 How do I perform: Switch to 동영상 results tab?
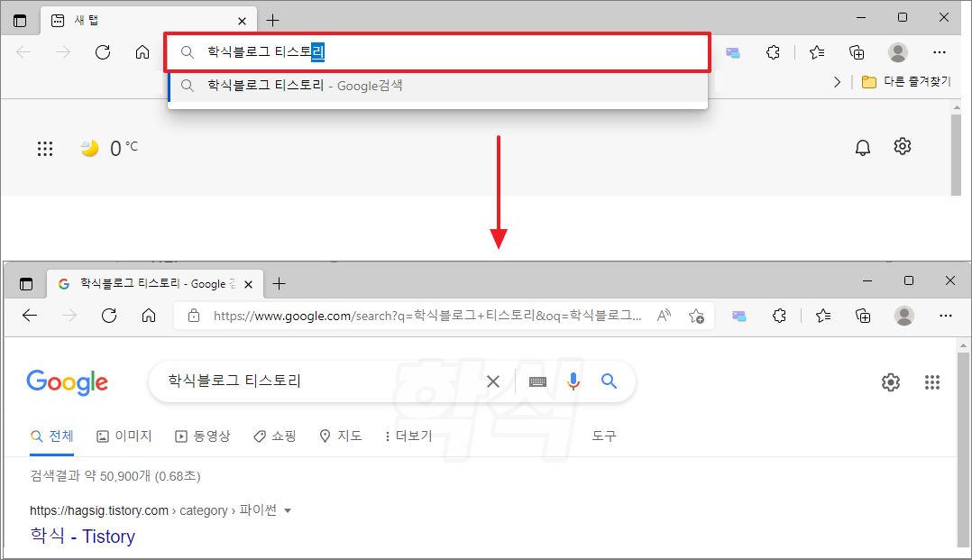coord(203,436)
